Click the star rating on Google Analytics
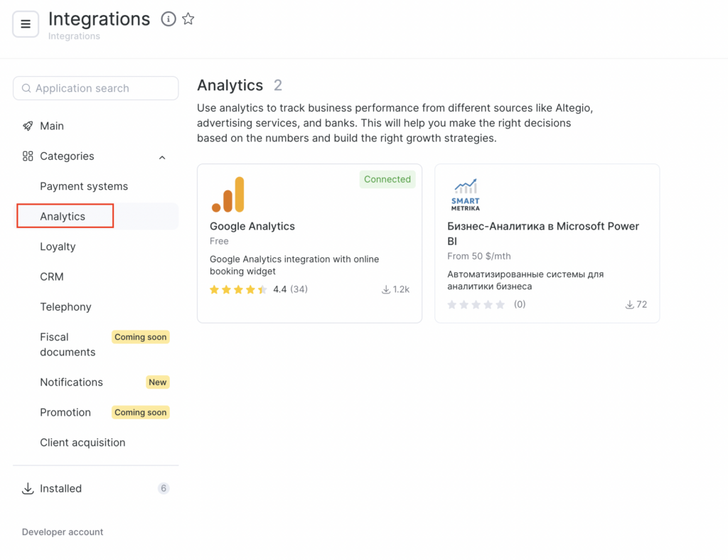This screenshot has height=560, width=728. 238,289
